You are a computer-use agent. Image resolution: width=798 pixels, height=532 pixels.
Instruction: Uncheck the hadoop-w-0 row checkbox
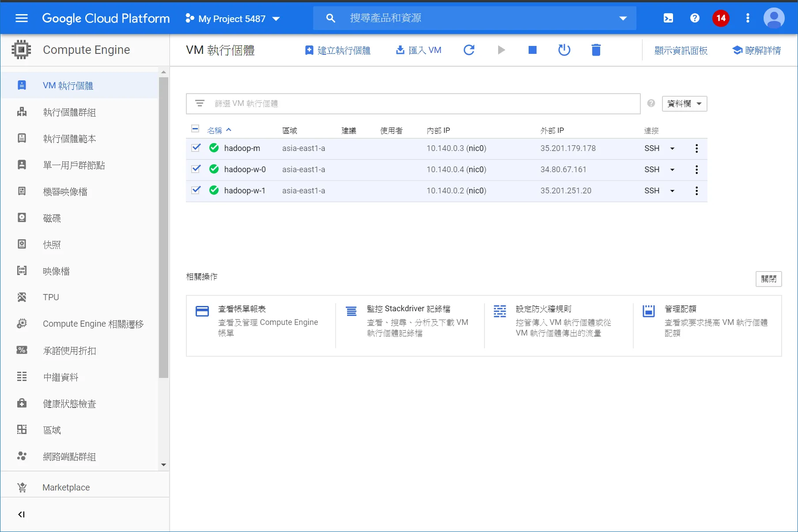coord(196,169)
